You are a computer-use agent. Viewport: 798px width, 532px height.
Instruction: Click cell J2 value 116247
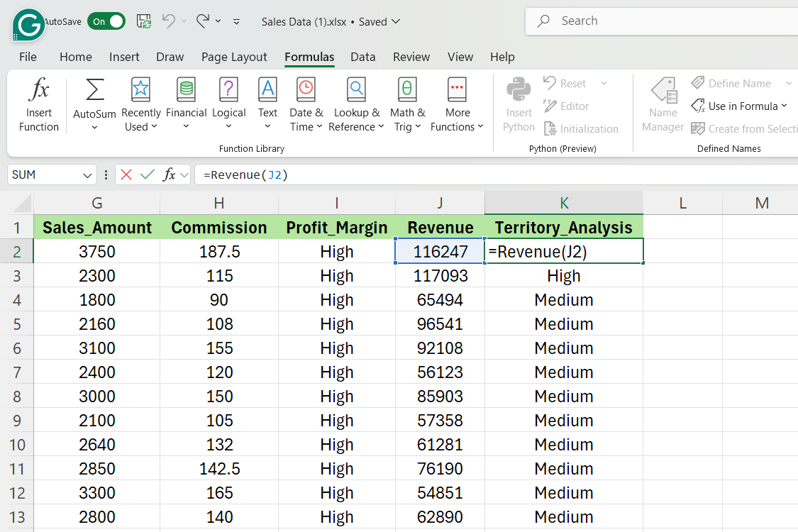440,252
